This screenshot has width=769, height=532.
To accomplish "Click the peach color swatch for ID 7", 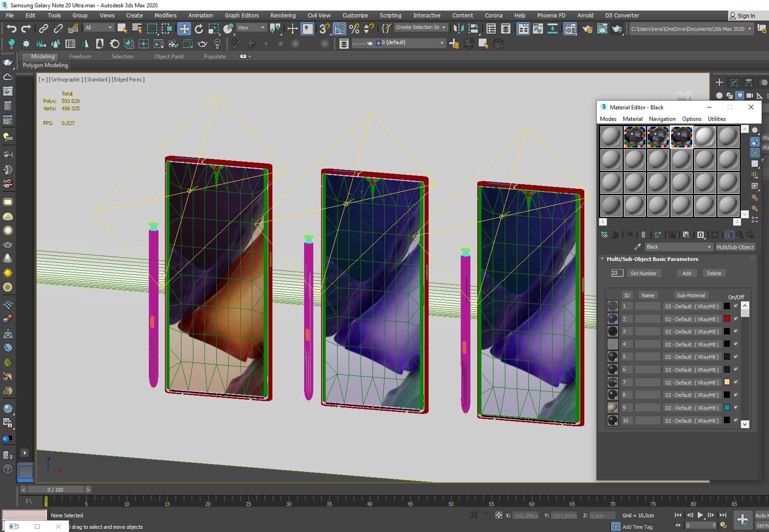I will pos(727,382).
